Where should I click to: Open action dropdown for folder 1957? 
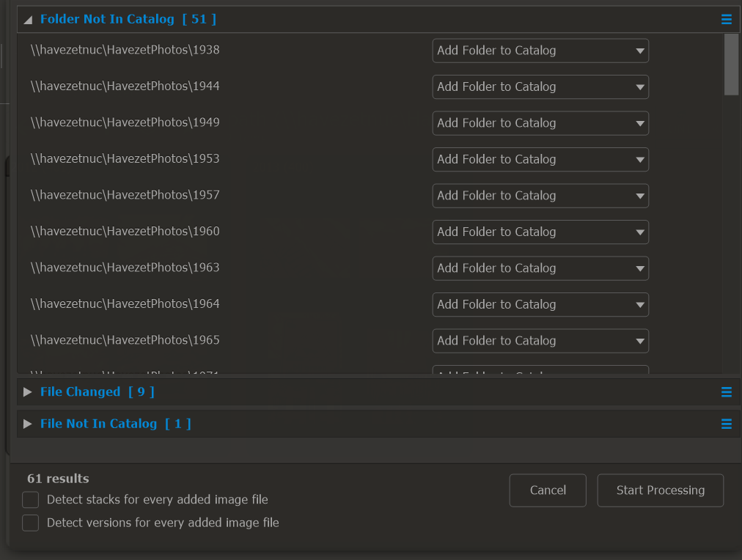pyautogui.click(x=540, y=196)
